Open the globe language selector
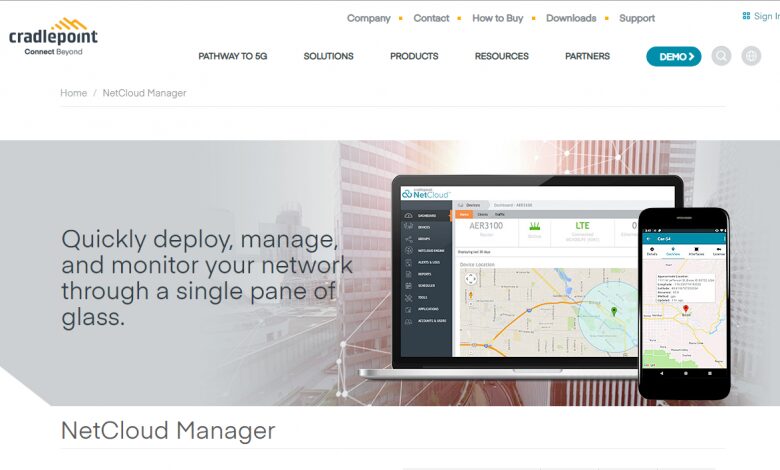 [751, 56]
